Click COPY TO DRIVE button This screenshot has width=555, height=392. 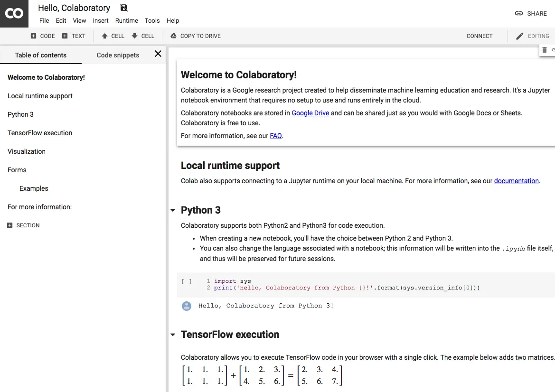click(x=196, y=36)
